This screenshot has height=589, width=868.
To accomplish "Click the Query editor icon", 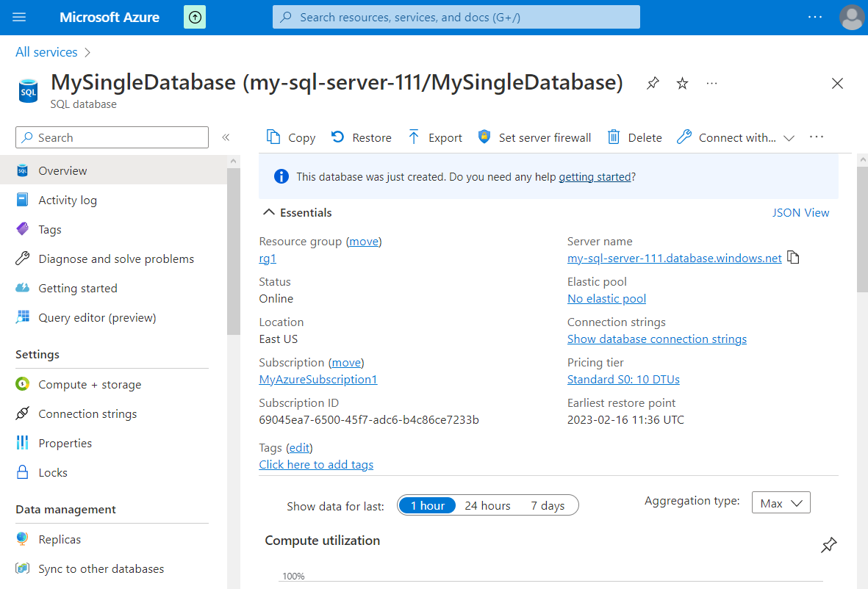I will click(22, 317).
